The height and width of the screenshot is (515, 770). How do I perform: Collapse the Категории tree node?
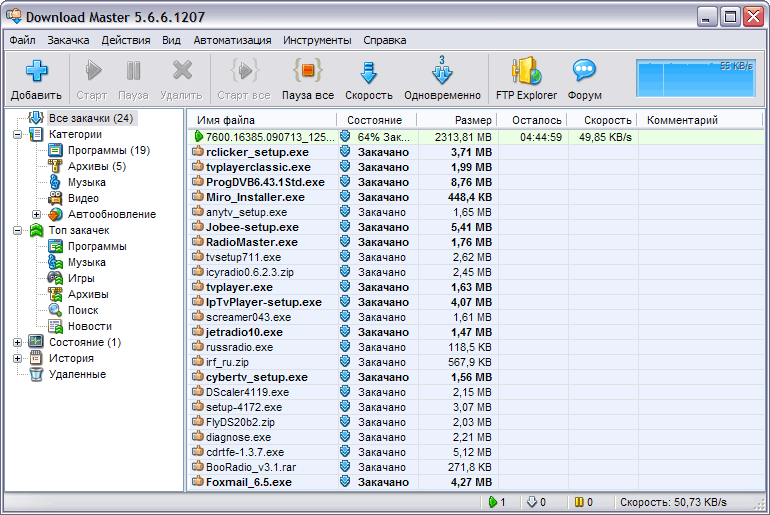point(18,134)
